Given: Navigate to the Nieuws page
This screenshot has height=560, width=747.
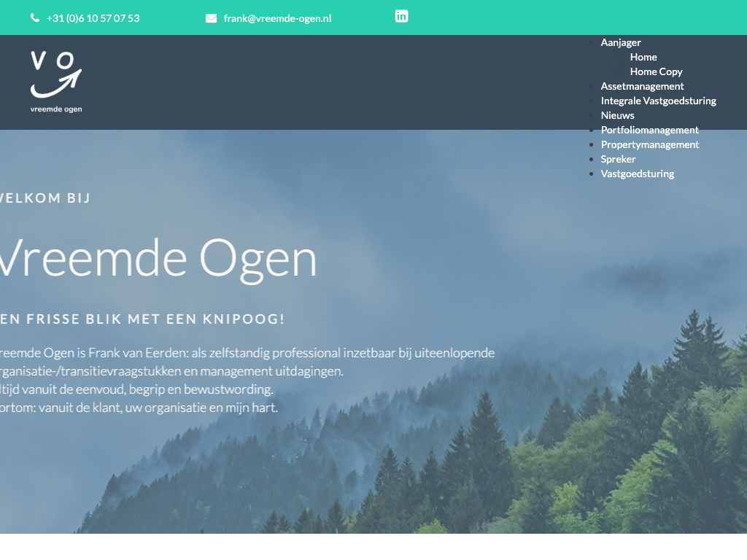Looking at the screenshot, I should click(617, 115).
